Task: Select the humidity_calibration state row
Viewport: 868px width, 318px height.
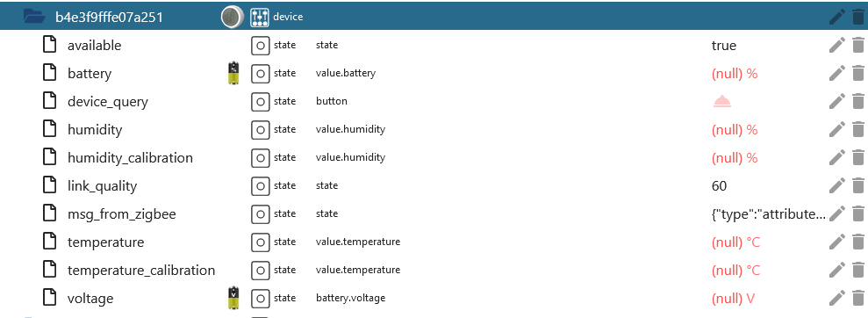Action: 434,158
